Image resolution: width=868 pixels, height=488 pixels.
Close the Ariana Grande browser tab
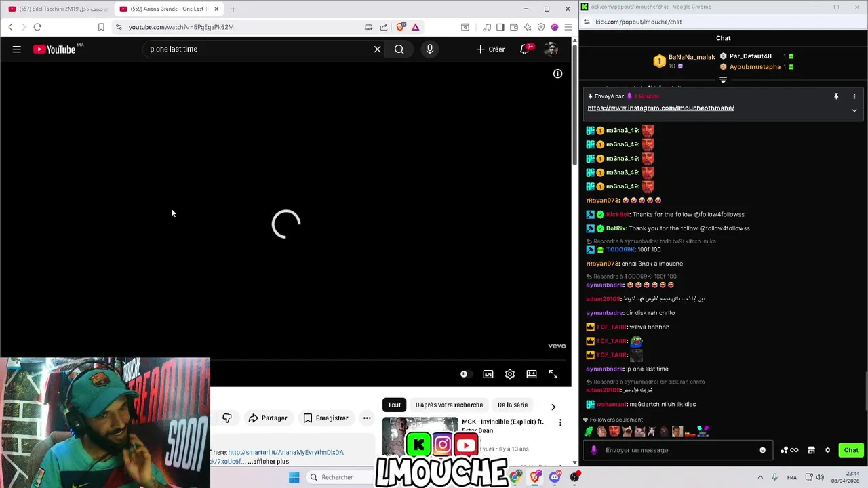[x=216, y=9]
